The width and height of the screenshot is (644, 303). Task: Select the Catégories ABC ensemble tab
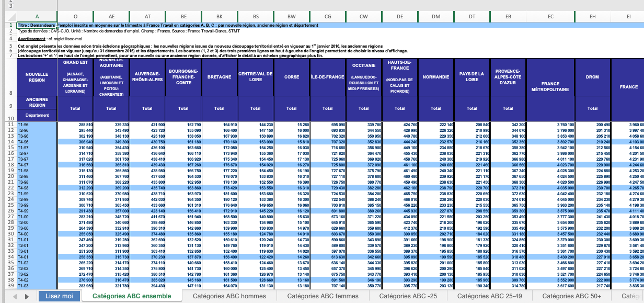(132, 296)
